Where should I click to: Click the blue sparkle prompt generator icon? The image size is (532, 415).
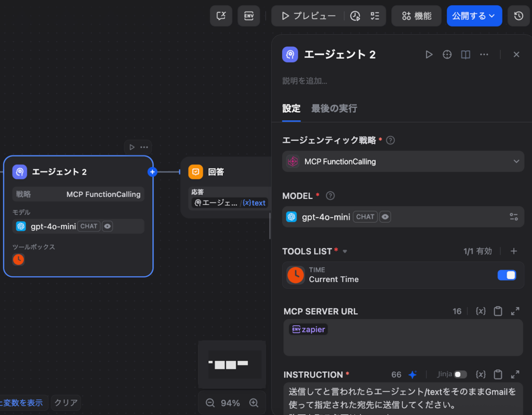(x=413, y=374)
